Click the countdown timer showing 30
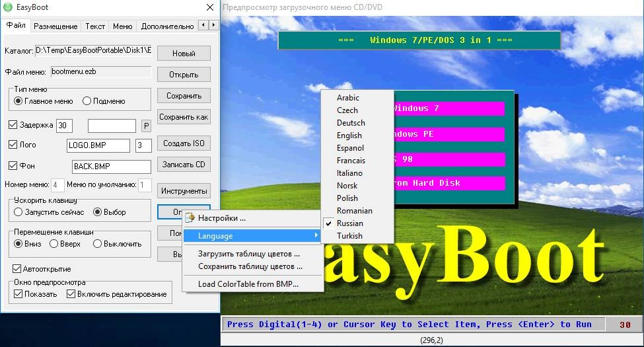Image resolution: width=644 pixels, height=347 pixels. point(625,325)
